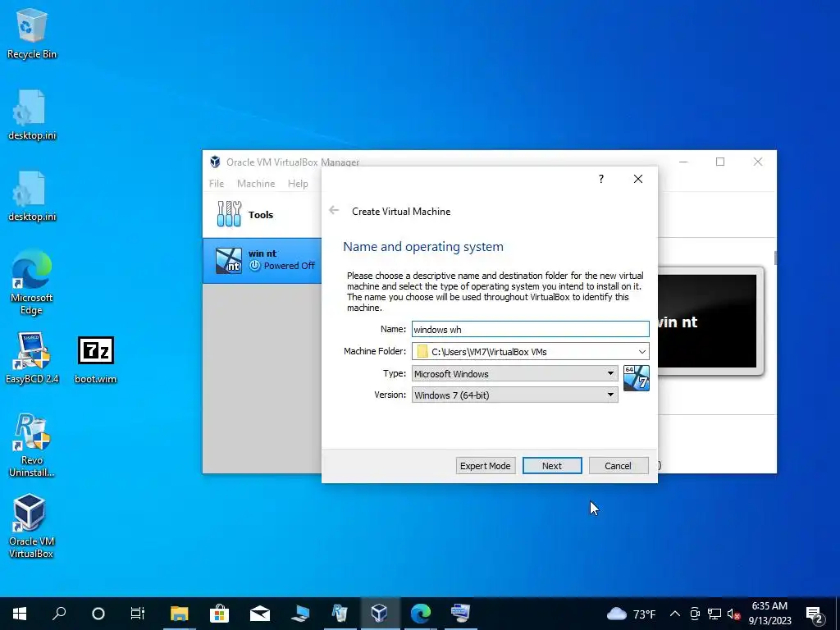Click the help question mark in wizard
Image resolution: width=840 pixels, height=630 pixels.
(601, 179)
